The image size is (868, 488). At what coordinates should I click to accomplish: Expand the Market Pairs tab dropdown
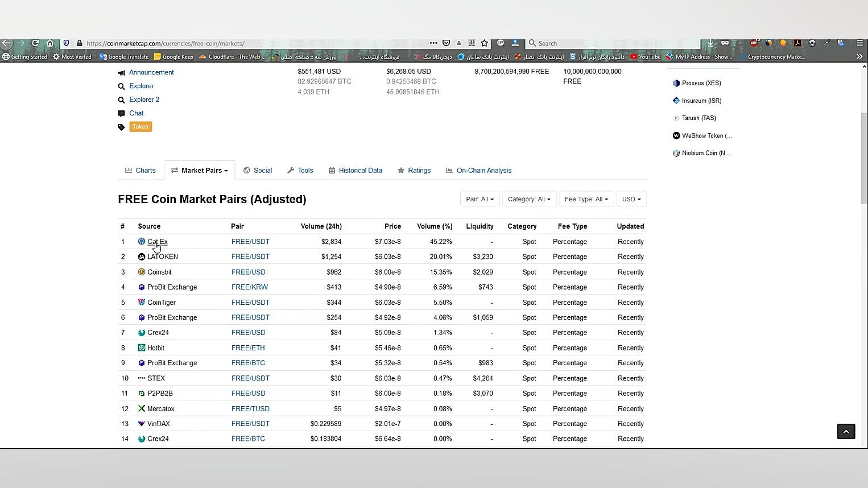(x=200, y=171)
